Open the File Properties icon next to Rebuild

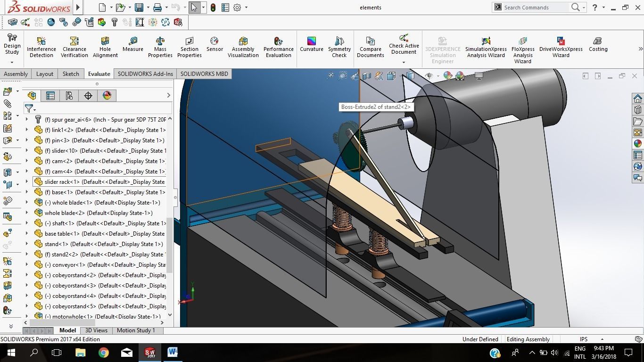click(x=225, y=8)
